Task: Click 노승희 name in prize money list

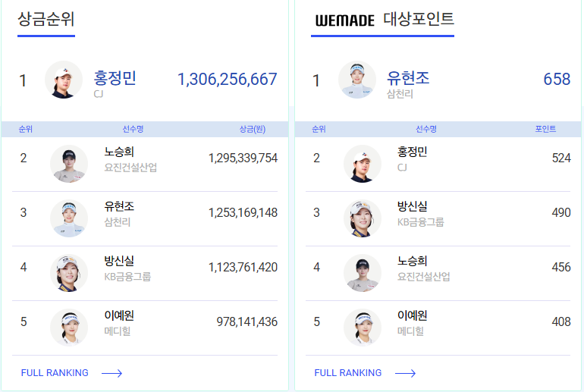Action: tap(119, 152)
